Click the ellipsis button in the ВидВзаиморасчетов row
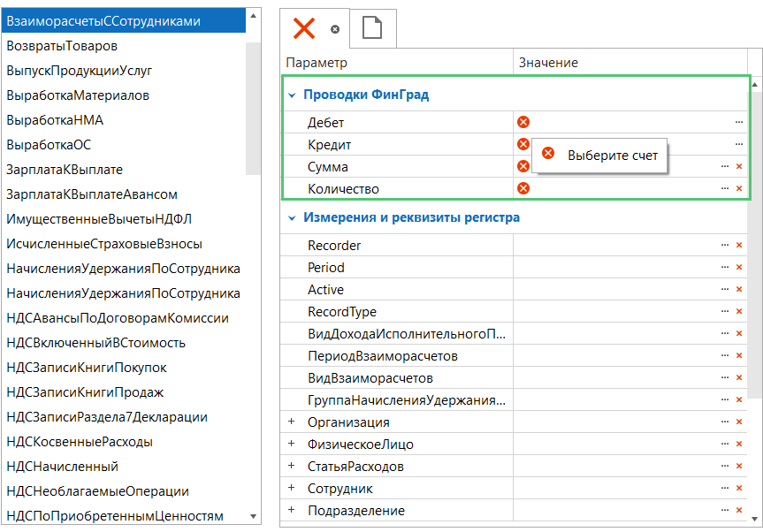The height and width of the screenshot is (532, 763). click(725, 378)
